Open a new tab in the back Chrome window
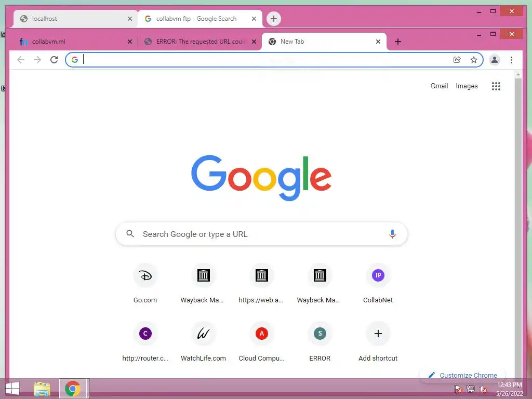The height and width of the screenshot is (399, 532). [x=274, y=19]
